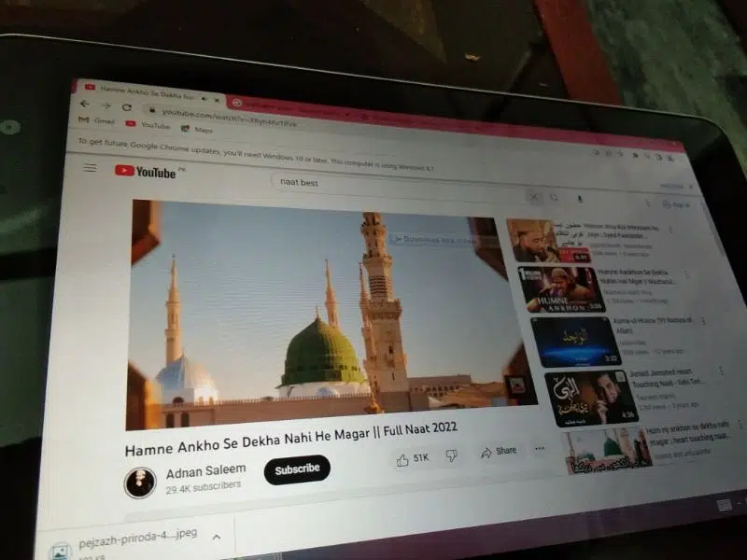Click the YouTube logo to go home
This screenshot has height=560, width=747.
pos(146,172)
